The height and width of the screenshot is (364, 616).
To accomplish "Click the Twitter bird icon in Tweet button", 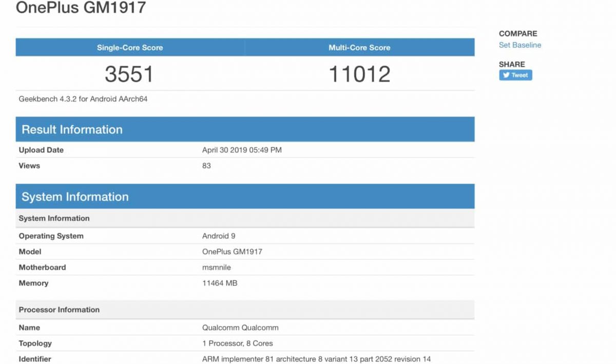I will tap(506, 75).
